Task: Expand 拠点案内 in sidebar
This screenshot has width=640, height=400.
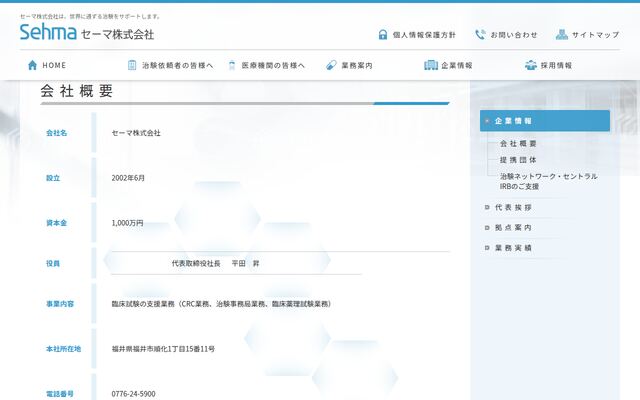Action: click(x=513, y=227)
